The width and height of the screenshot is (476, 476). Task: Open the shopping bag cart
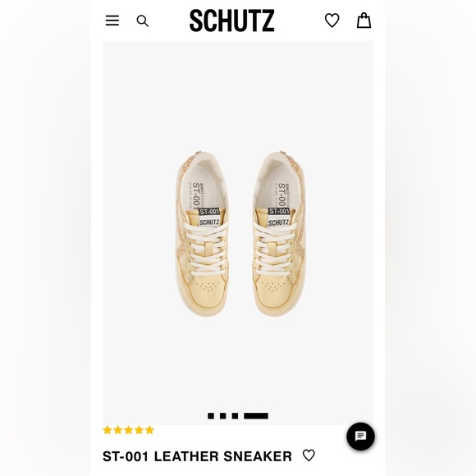click(x=364, y=21)
